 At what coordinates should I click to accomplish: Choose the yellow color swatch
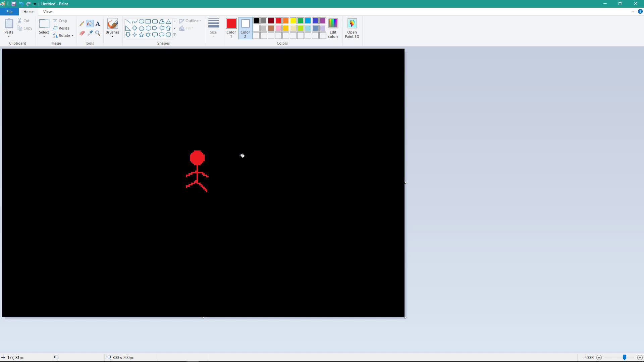(293, 21)
